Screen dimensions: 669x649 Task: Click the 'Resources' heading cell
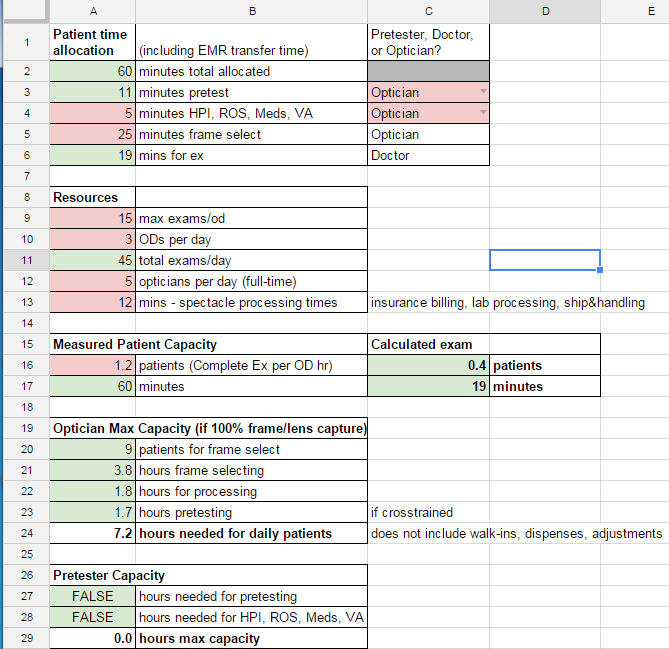(x=93, y=197)
